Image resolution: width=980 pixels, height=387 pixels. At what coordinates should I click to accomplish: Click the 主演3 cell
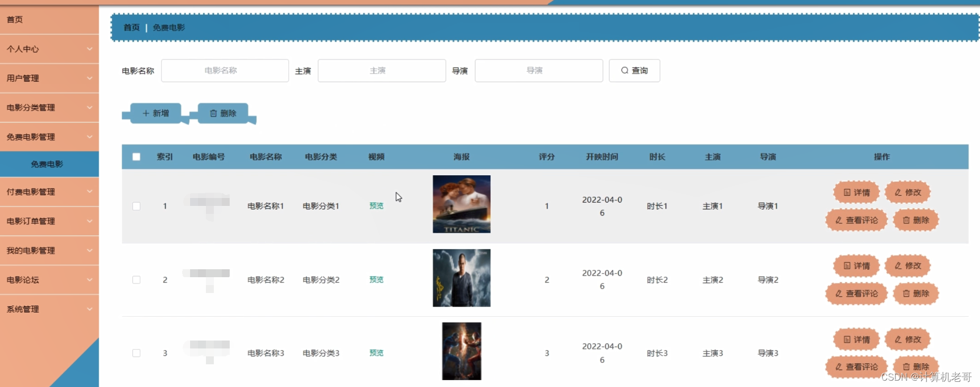pos(713,353)
